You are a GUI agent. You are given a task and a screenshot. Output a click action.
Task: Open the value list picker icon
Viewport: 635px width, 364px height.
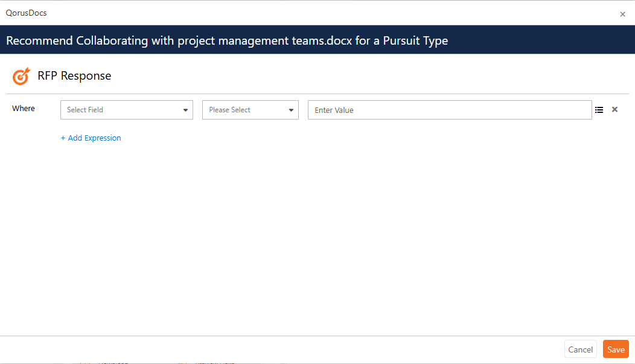pyautogui.click(x=599, y=110)
